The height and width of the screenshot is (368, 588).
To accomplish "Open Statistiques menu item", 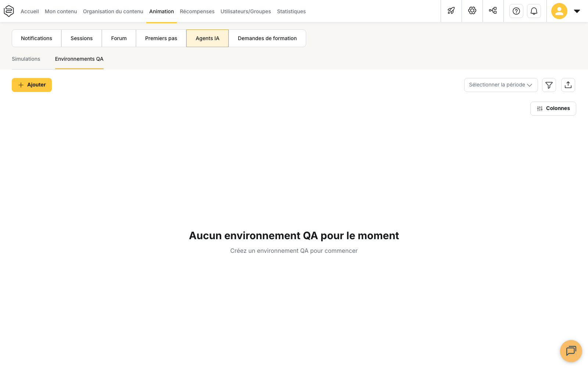I will point(291,11).
